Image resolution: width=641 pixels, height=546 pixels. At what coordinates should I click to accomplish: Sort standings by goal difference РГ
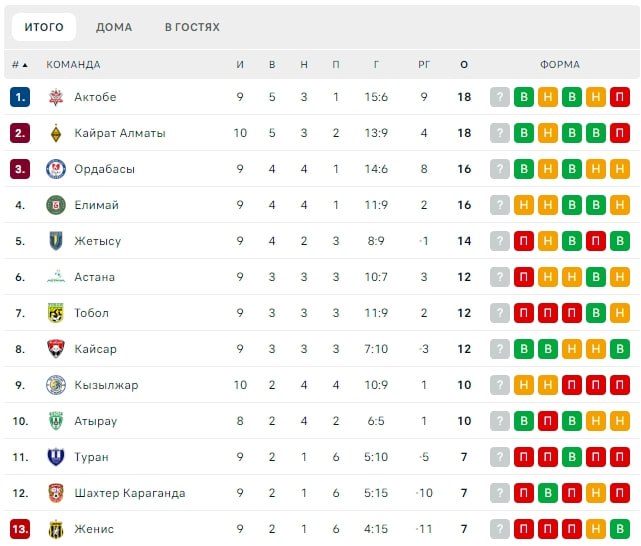[424, 65]
